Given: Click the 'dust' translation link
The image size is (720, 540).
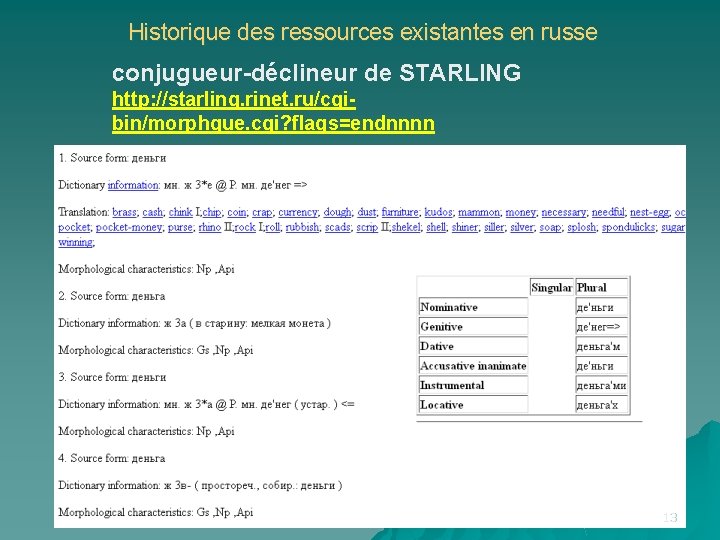Looking at the screenshot, I should coord(366,212).
